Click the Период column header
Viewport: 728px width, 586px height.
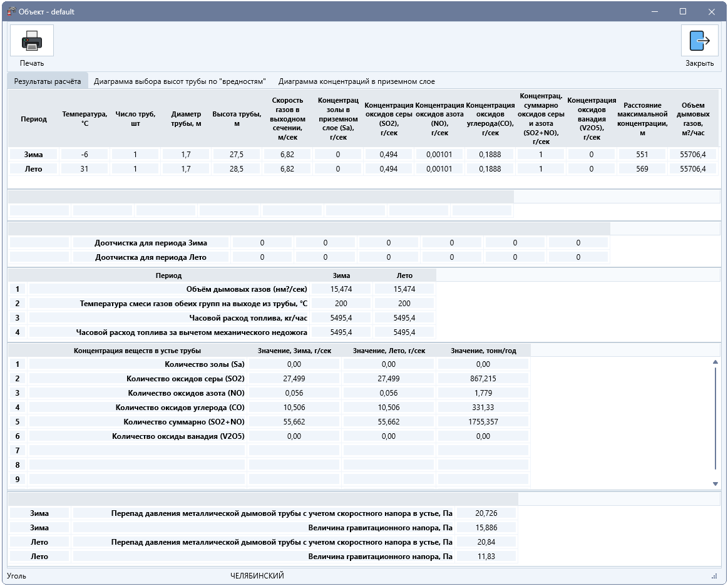pyautogui.click(x=33, y=119)
